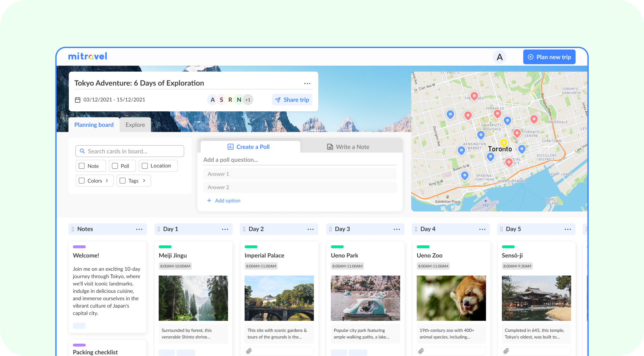The width and height of the screenshot is (644, 356).
Task: Enable the Poll filter checkbox
Action: pos(115,166)
